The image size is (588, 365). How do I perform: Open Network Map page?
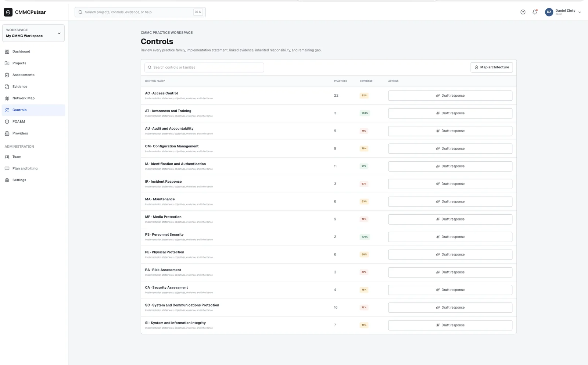pos(33,98)
